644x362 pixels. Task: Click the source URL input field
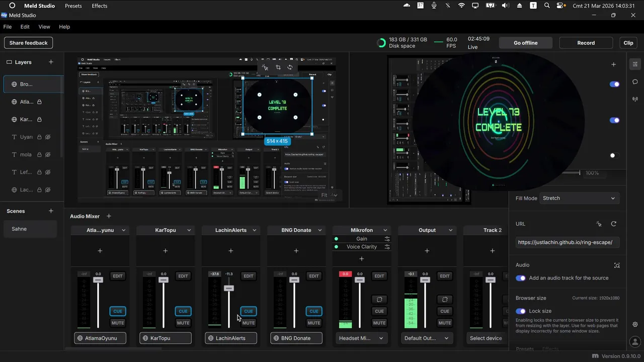point(568,242)
